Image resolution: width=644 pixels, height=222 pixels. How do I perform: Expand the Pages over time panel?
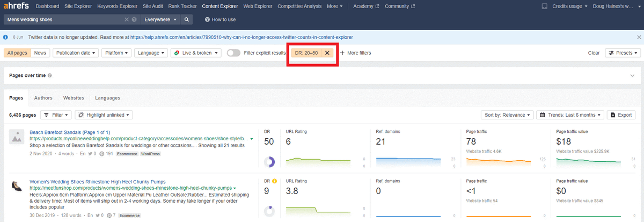click(632, 76)
